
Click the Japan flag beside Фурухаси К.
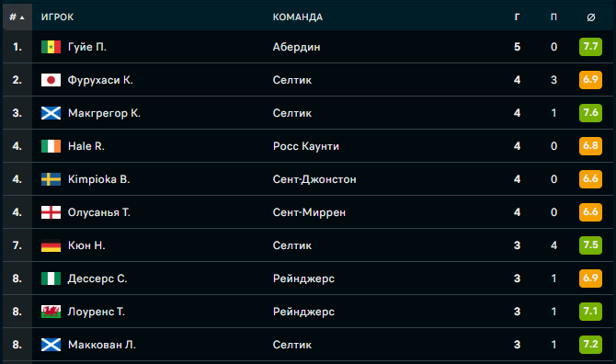pyautogui.click(x=51, y=80)
